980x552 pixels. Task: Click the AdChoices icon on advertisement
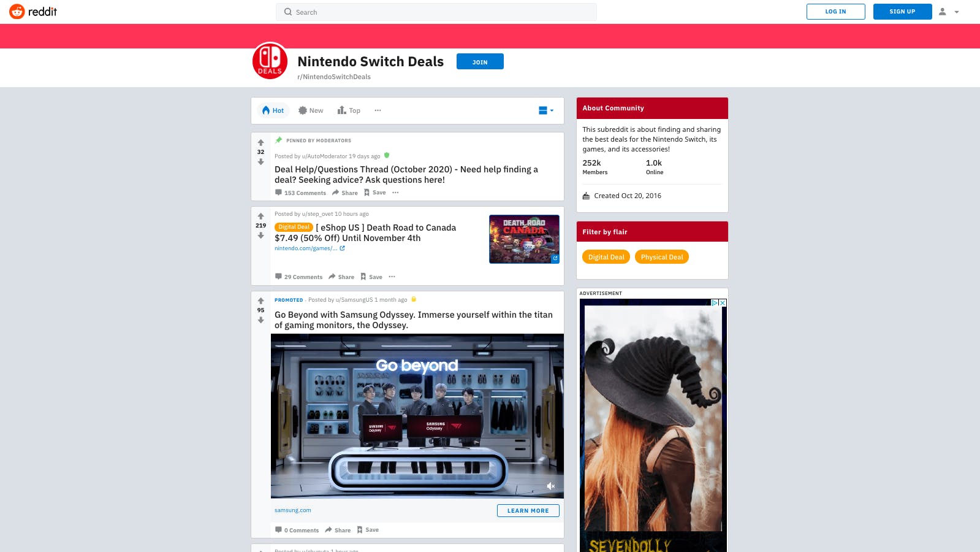pos(715,302)
